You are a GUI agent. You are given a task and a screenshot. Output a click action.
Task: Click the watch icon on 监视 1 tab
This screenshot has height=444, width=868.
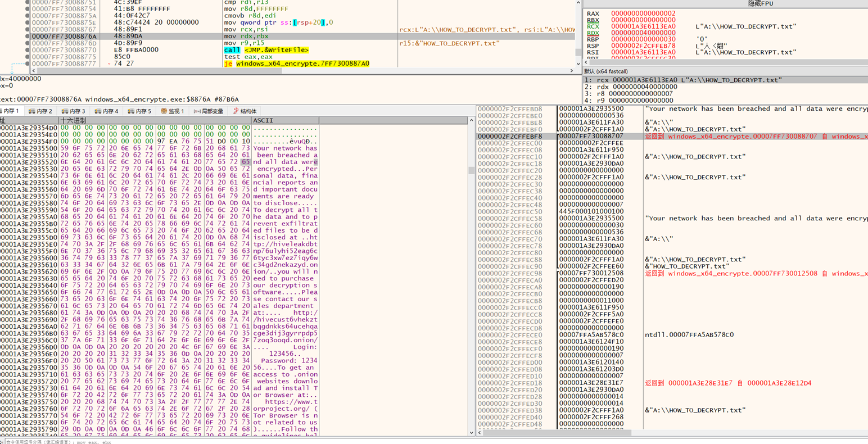point(162,111)
